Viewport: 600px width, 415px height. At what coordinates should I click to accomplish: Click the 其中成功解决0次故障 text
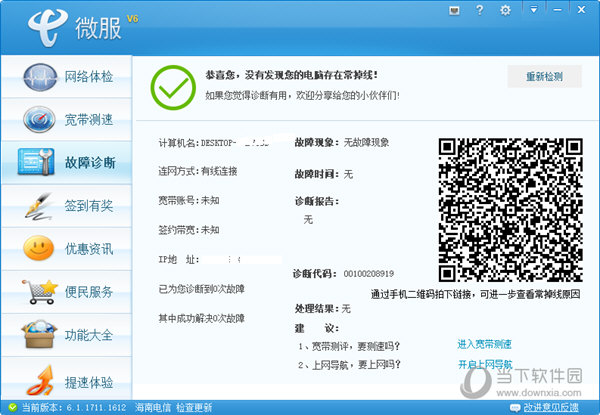(x=201, y=318)
